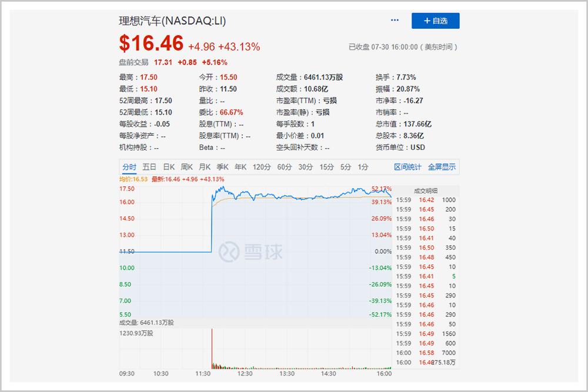
Task: Click the 1230.93万股 volume axis label
Action: [136, 333]
